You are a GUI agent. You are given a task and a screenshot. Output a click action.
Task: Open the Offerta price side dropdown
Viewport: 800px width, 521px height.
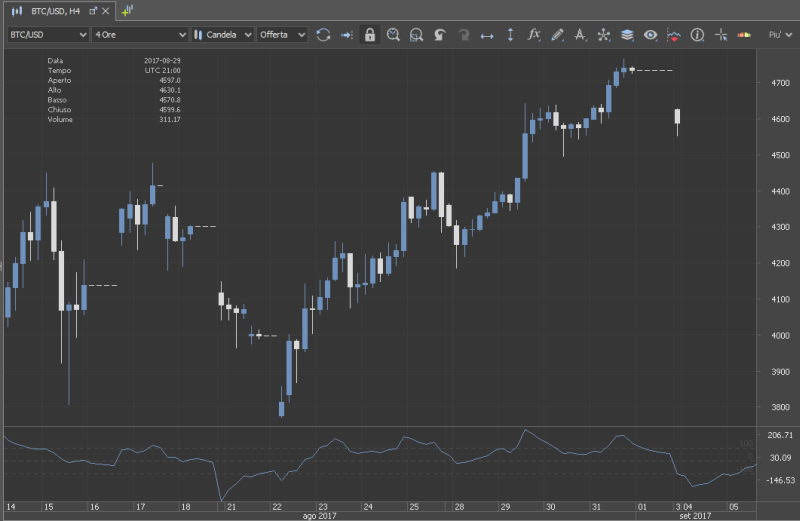click(282, 35)
